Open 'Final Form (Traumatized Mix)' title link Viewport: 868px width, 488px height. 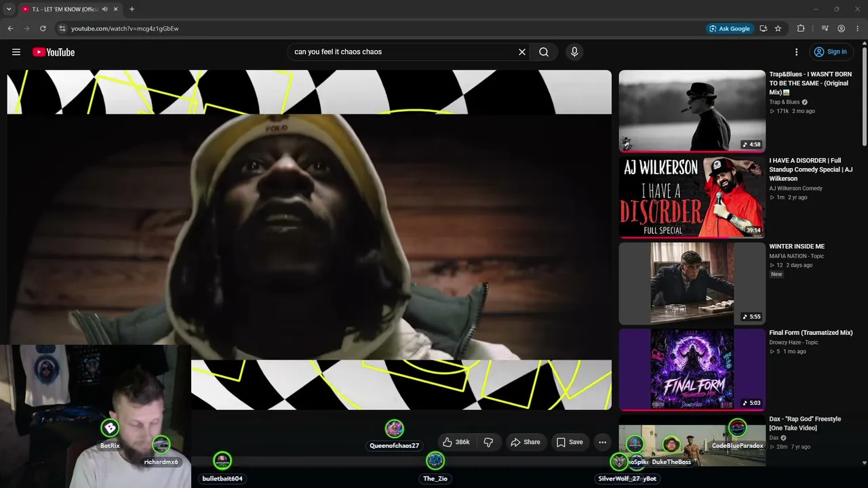[x=811, y=333]
